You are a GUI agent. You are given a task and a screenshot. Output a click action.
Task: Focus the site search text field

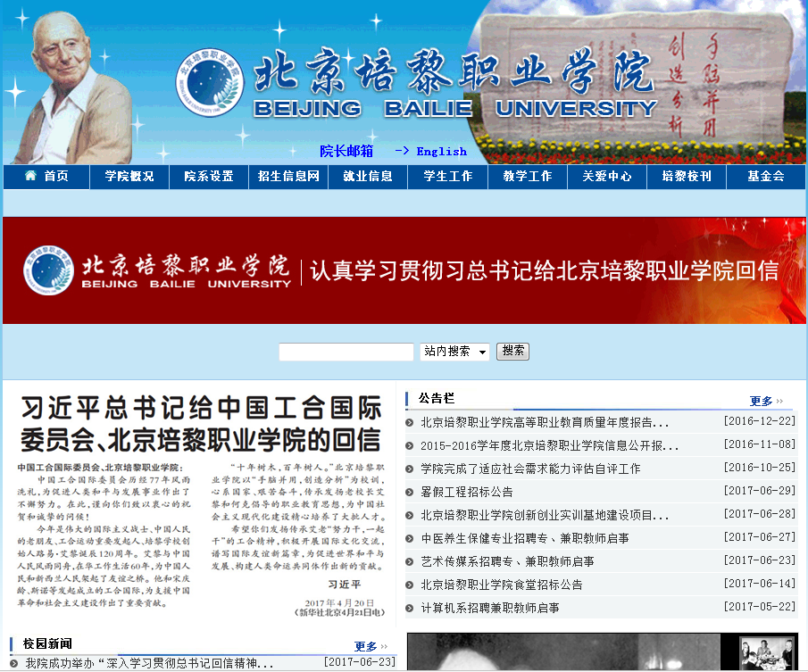[346, 352]
